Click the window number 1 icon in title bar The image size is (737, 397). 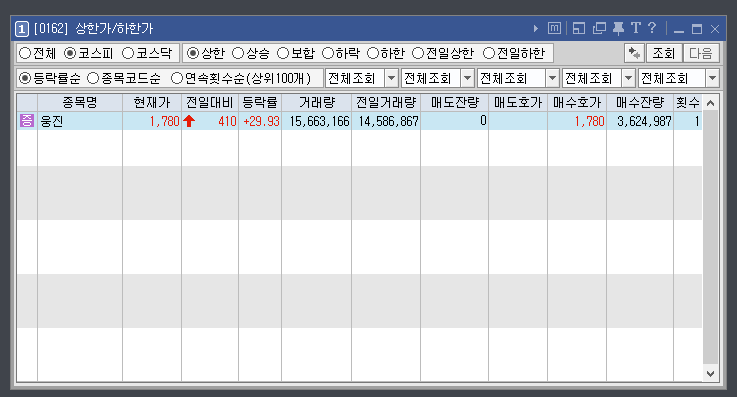coord(22,29)
